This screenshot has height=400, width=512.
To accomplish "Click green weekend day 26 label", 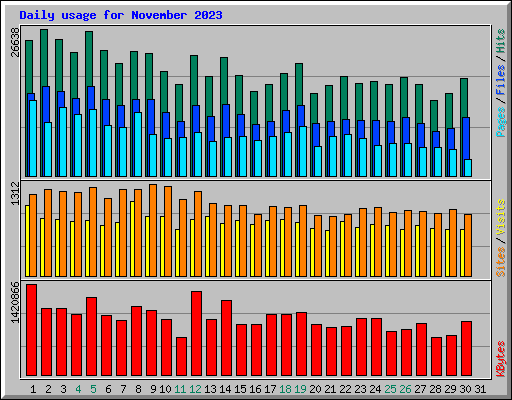I will pos(405,389).
